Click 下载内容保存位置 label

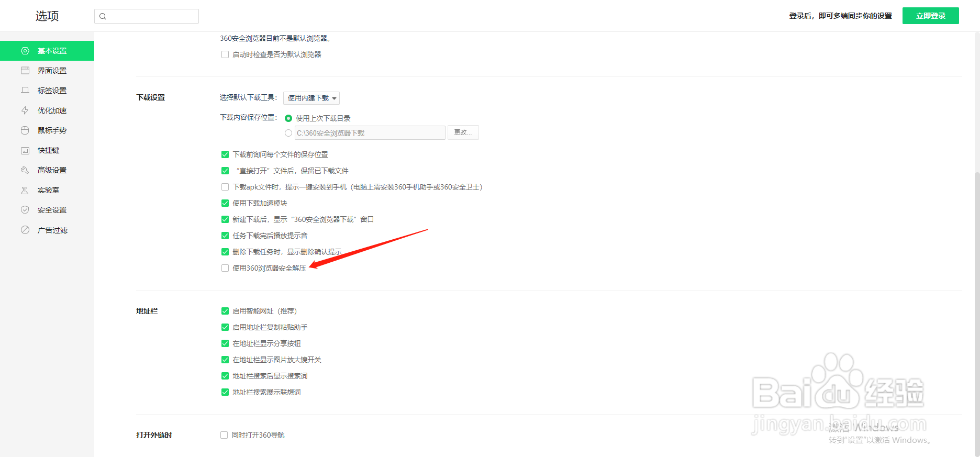[249, 117]
